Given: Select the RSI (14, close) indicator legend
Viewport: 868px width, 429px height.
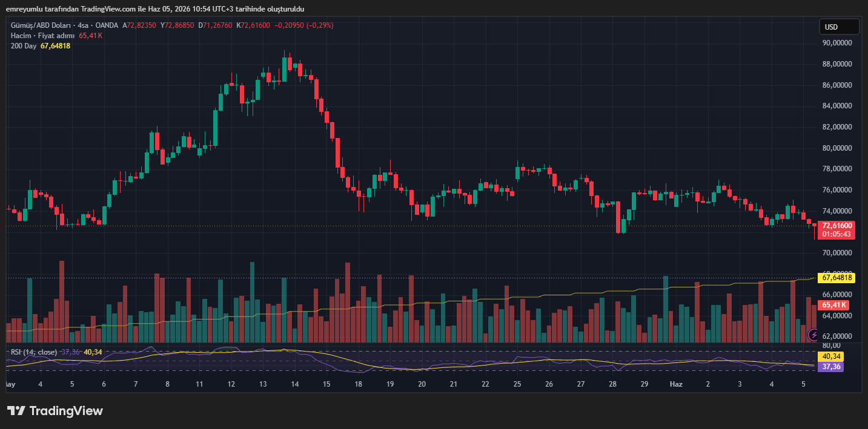Looking at the screenshot, I should pyautogui.click(x=33, y=352).
